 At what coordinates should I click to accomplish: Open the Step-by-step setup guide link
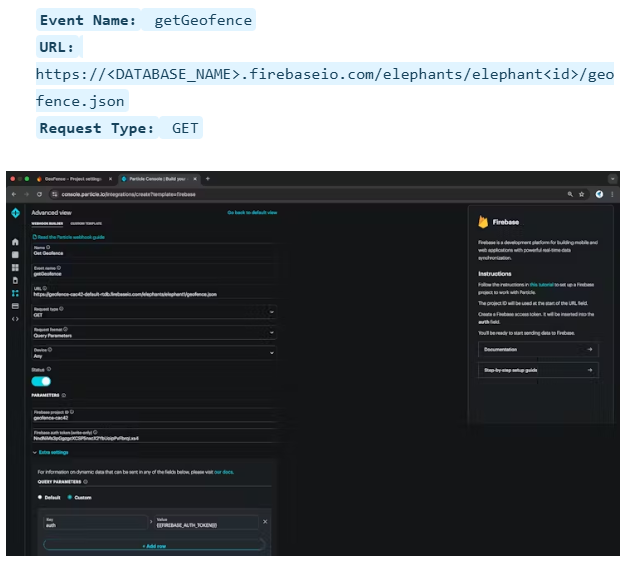click(537, 370)
